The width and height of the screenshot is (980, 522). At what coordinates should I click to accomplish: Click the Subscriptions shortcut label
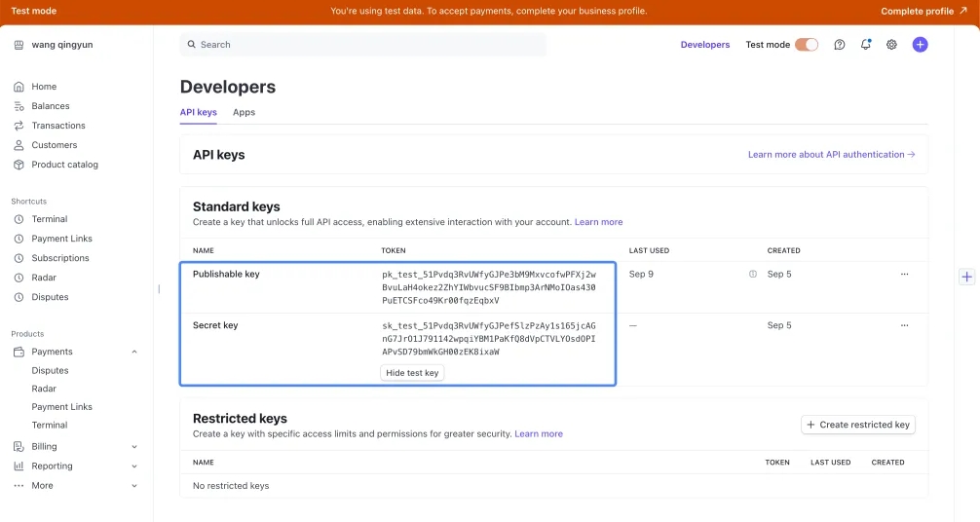(x=60, y=258)
